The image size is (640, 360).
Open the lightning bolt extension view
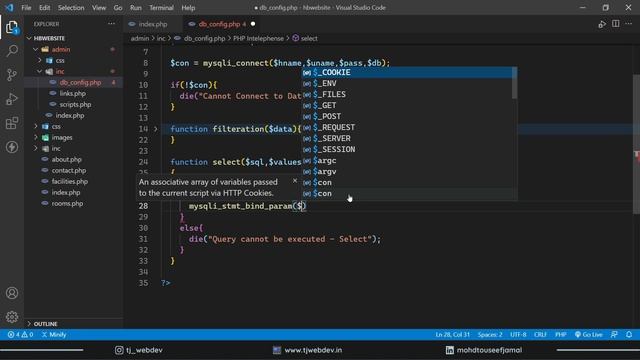[12, 147]
